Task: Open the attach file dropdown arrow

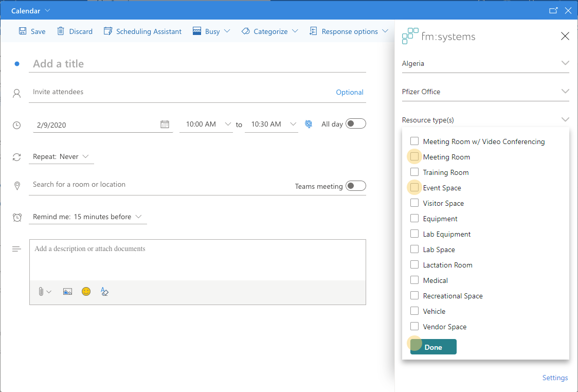Action: click(x=49, y=292)
